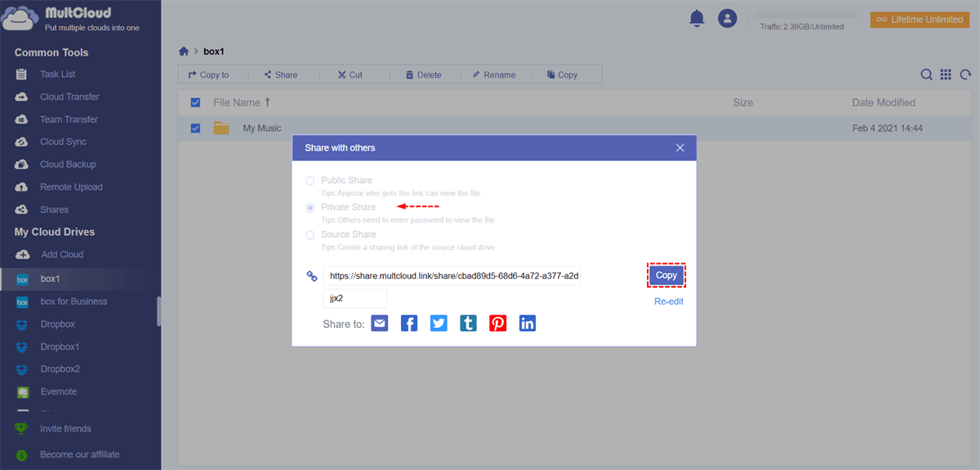
Task: Click the Team Transfer sidebar icon
Action: (x=22, y=119)
